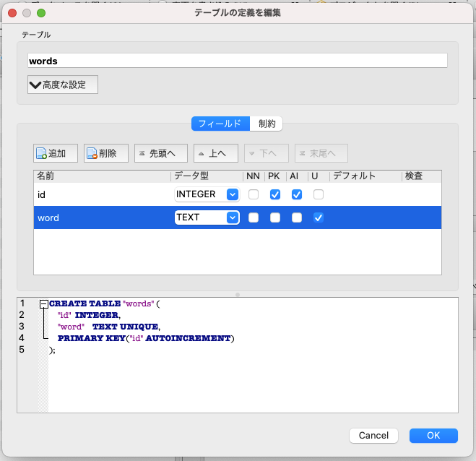Click the 名前 column header
476x461 pixels.
tap(103, 176)
